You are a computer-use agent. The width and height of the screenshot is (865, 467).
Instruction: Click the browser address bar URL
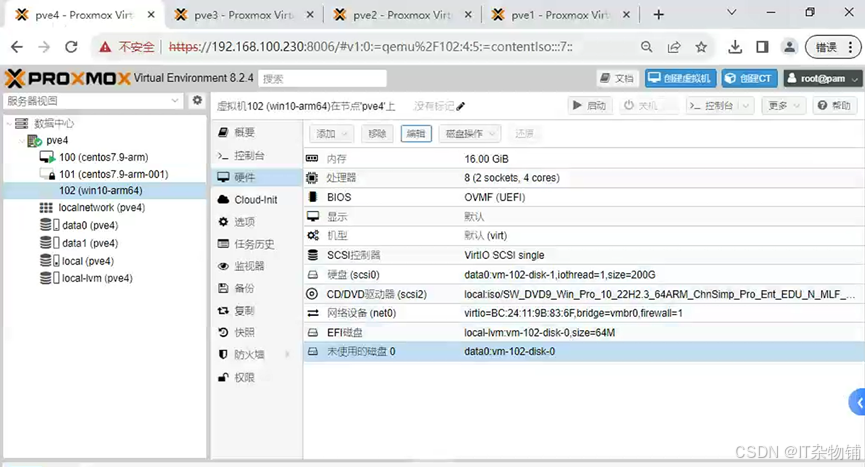point(371,47)
